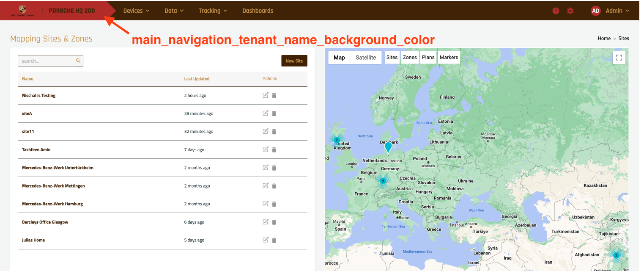The image size is (644, 271).
Task: Toggle Markers layer on the map
Action: [449, 58]
